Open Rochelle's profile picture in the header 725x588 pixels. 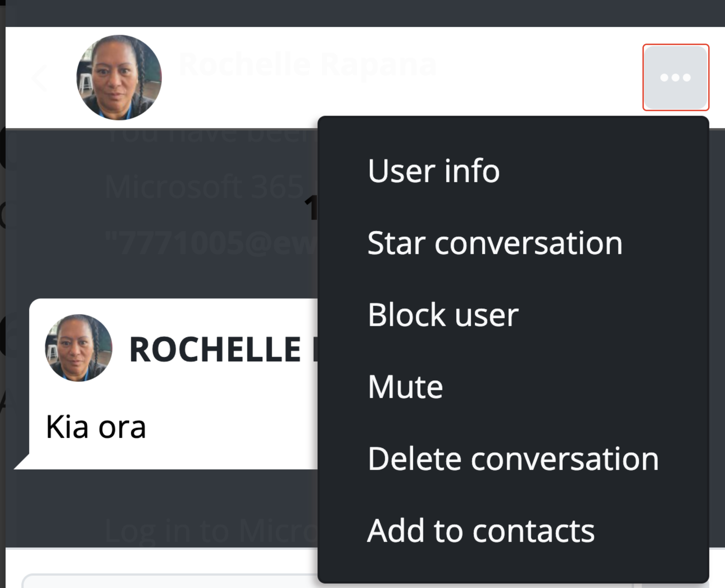[119, 78]
